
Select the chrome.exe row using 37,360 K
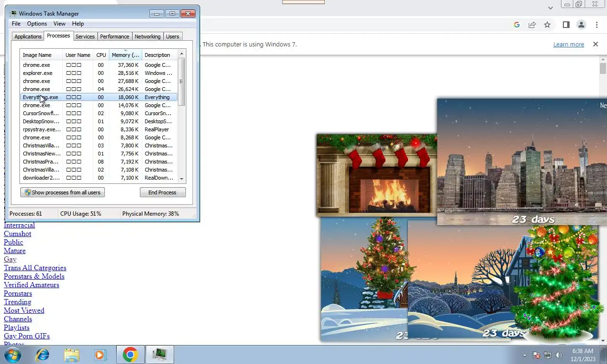point(99,65)
